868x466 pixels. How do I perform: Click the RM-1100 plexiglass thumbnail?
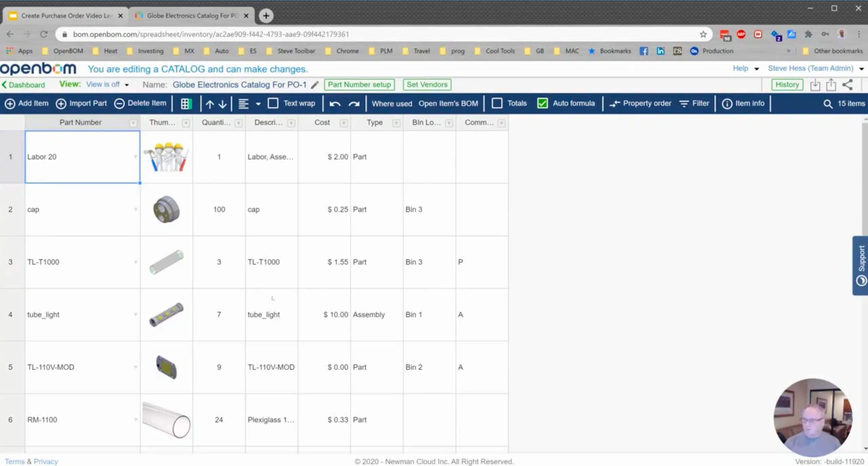click(x=166, y=420)
